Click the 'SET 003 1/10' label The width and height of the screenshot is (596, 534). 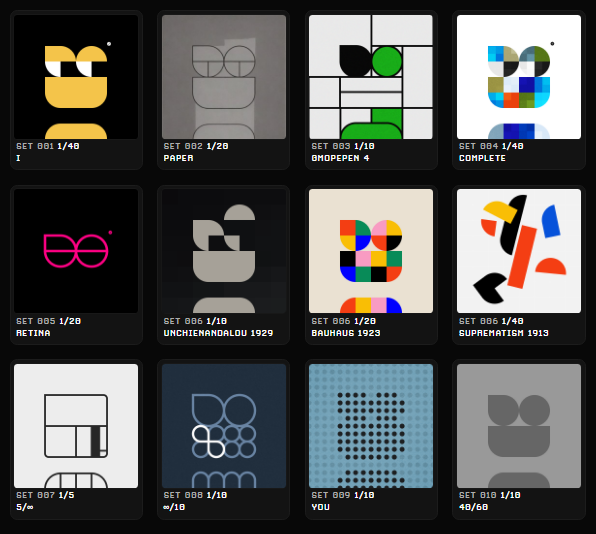pos(343,146)
